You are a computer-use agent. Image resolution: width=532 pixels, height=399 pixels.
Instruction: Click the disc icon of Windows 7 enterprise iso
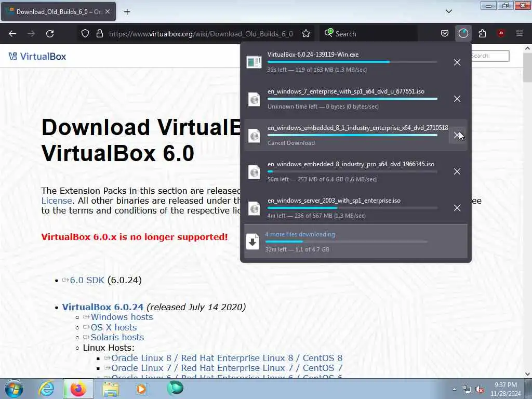point(254,99)
